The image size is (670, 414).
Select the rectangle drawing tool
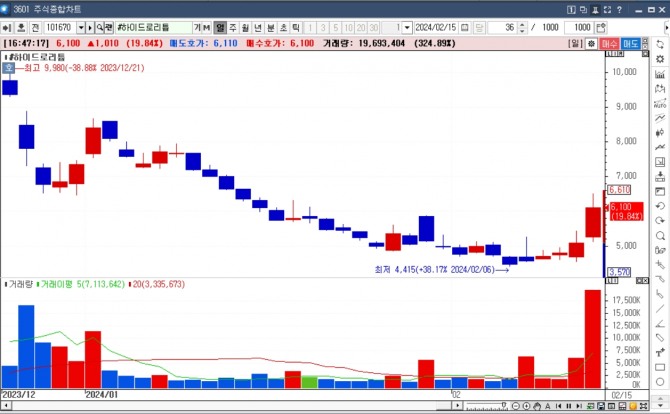660,367
